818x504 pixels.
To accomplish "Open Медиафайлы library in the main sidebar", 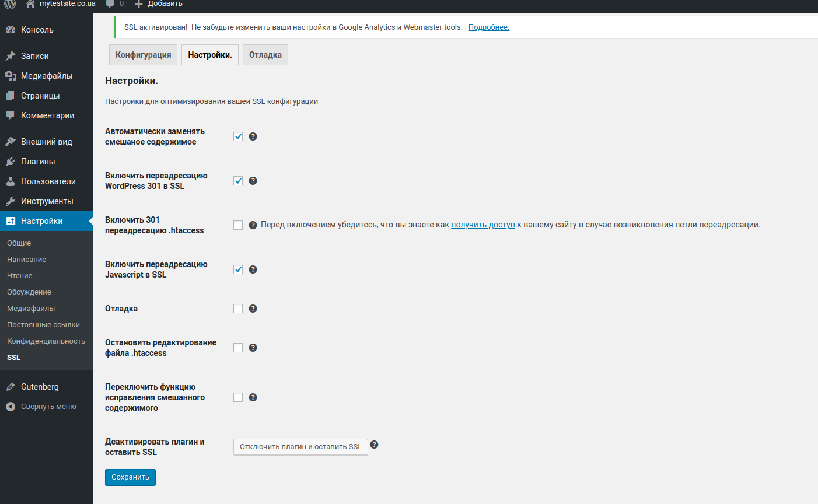I will [x=47, y=76].
